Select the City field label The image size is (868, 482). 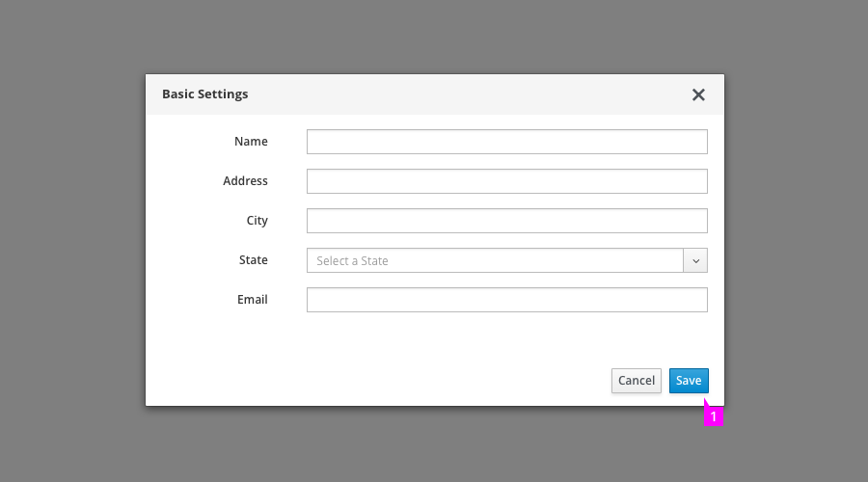257,221
